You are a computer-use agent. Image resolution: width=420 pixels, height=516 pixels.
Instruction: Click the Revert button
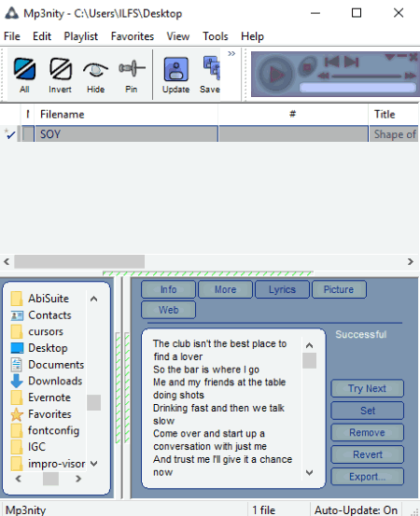tap(368, 454)
